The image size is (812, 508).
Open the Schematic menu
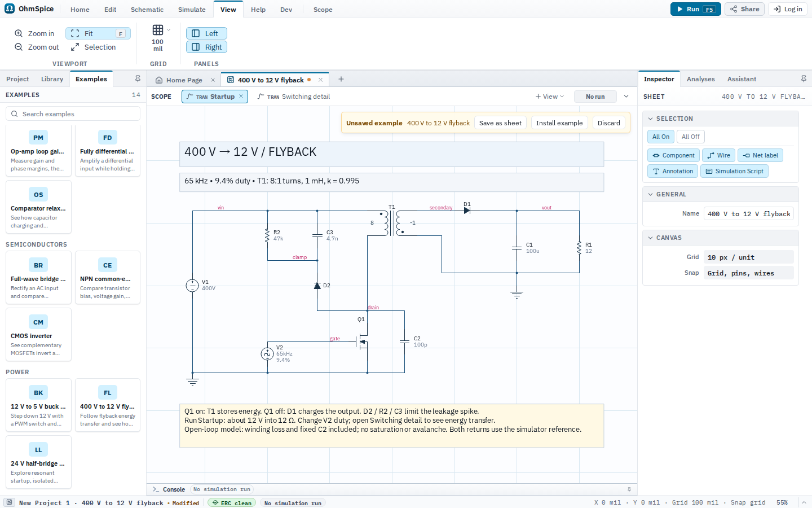(147, 10)
